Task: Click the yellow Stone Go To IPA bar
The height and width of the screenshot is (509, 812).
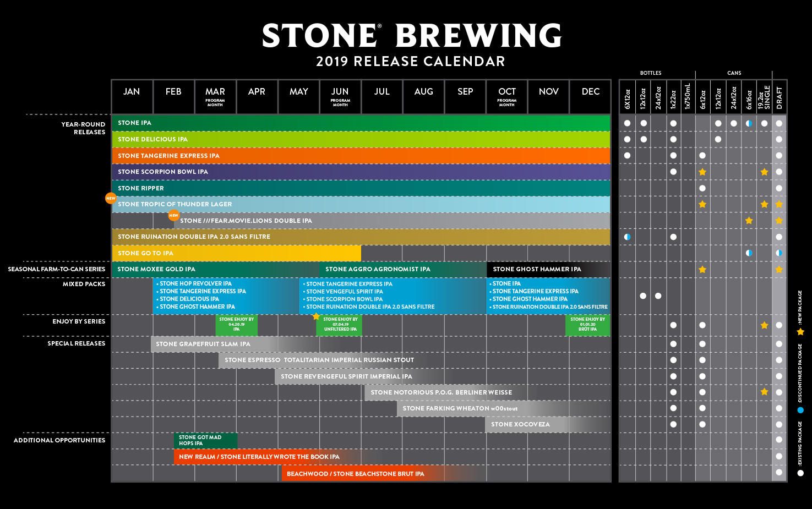Action: pos(236,253)
